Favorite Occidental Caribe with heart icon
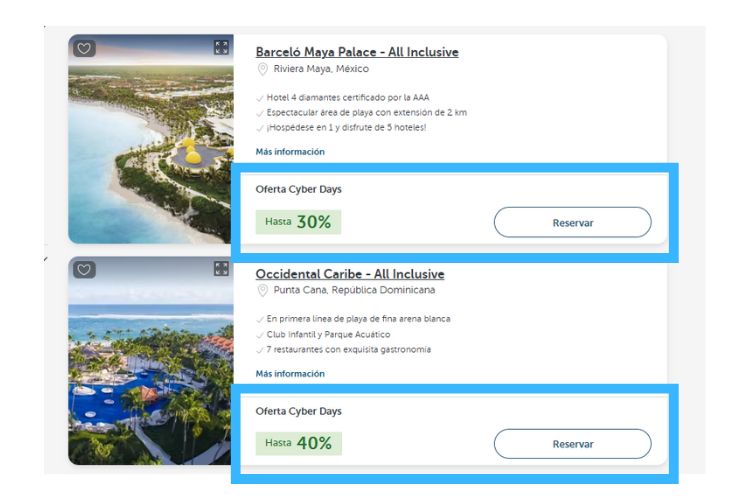Image resolution: width=750 pixels, height=500 pixels. [85, 269]
